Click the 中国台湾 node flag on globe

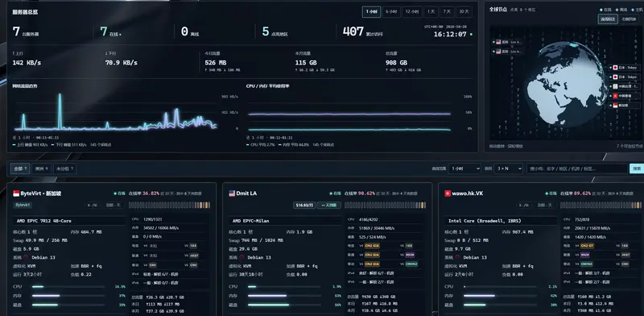pos(615,86)
